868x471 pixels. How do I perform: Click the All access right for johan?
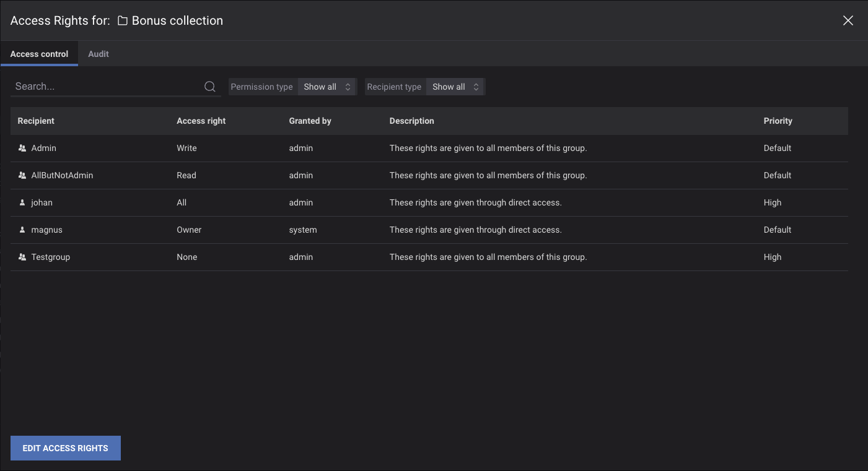point(182,202)
